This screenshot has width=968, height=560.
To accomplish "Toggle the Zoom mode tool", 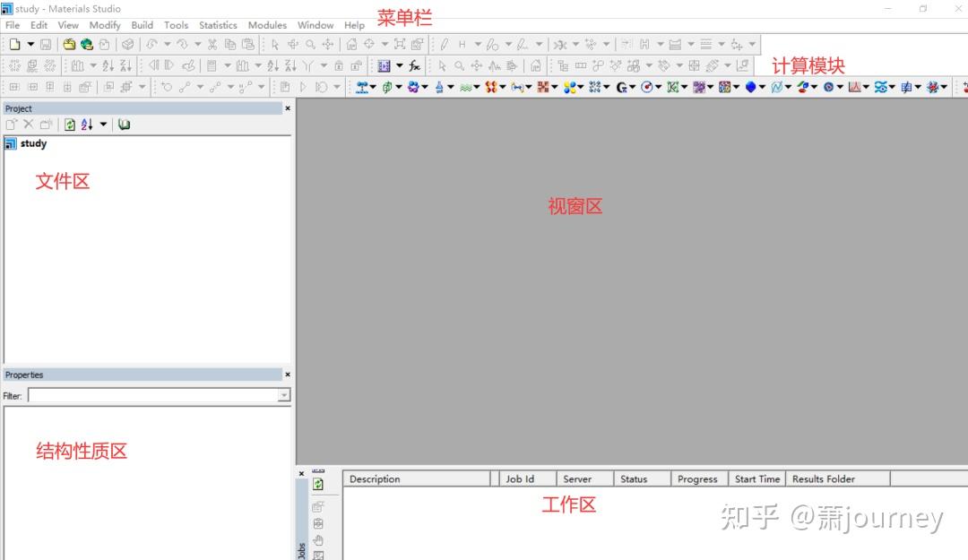I will (x=310, y=43).
